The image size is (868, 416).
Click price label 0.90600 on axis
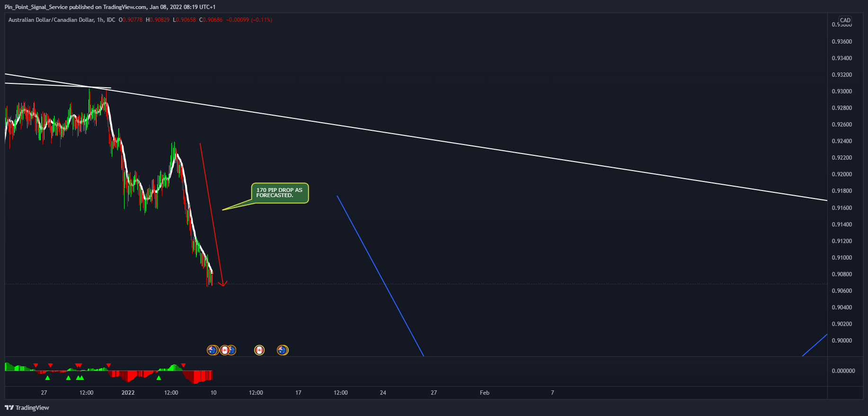pyautogui.click(x=841, y=291)
